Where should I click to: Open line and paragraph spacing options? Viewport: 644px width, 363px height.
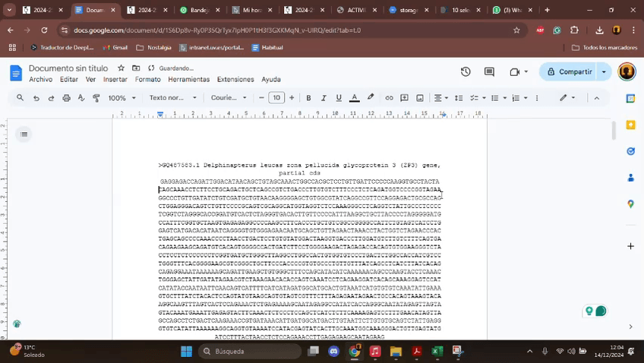pos(459,98)
